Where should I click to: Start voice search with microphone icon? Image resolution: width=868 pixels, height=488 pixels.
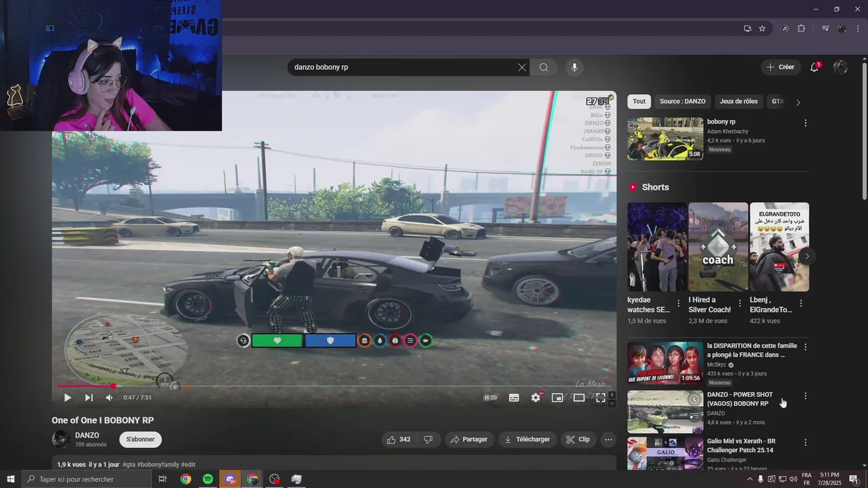click(x=574, y=67)
